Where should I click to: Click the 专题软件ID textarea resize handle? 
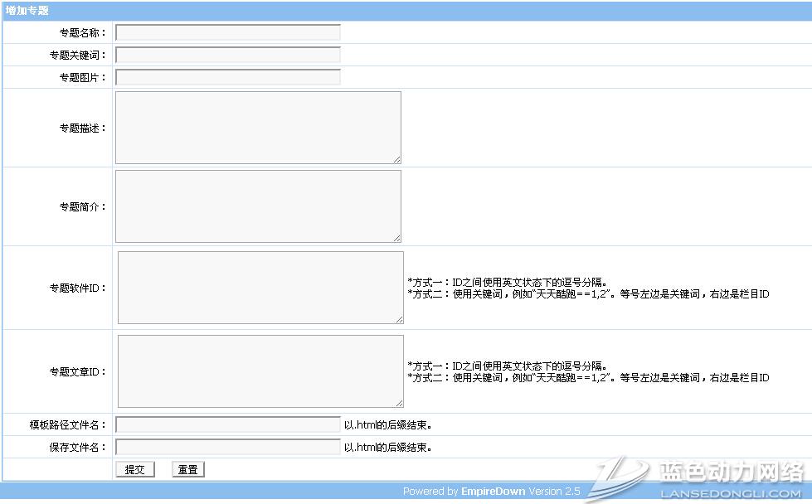(399, 319)
